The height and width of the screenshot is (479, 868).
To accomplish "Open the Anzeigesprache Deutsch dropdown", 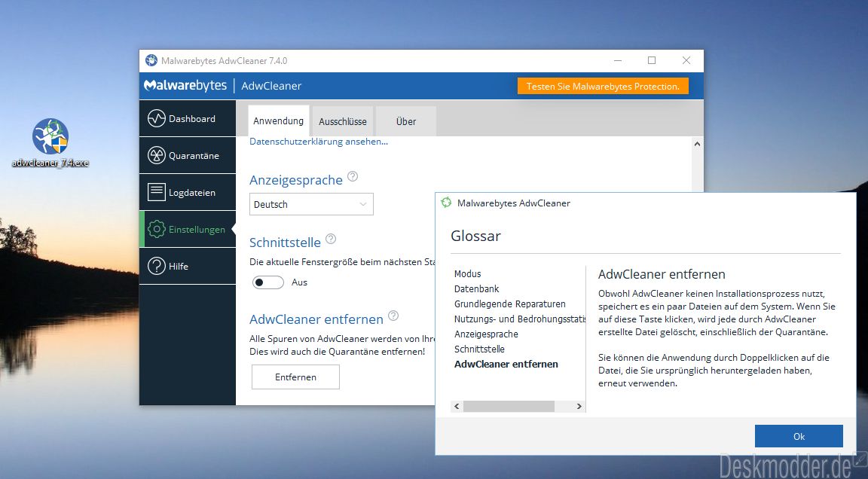I will click(x=312, y=204).
